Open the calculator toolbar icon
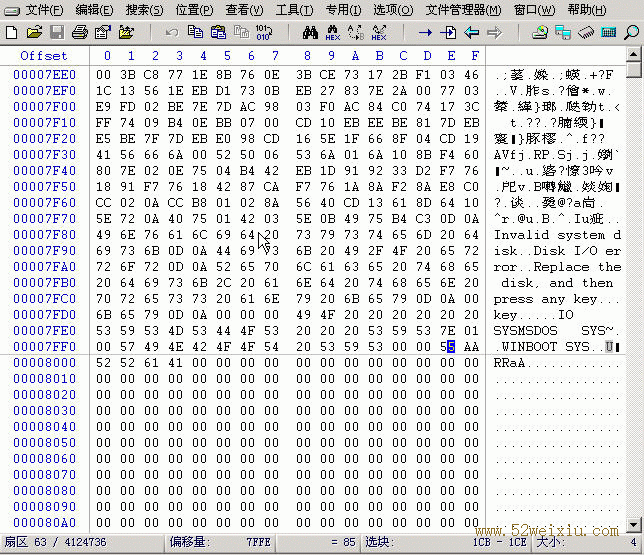This screenshot has height=555, width=644. point(608,32)
